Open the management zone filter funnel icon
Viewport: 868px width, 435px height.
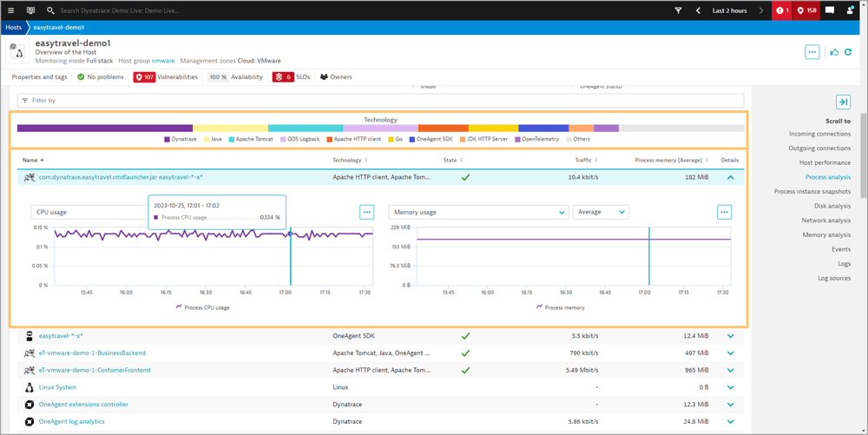click(x=678, y=10)
